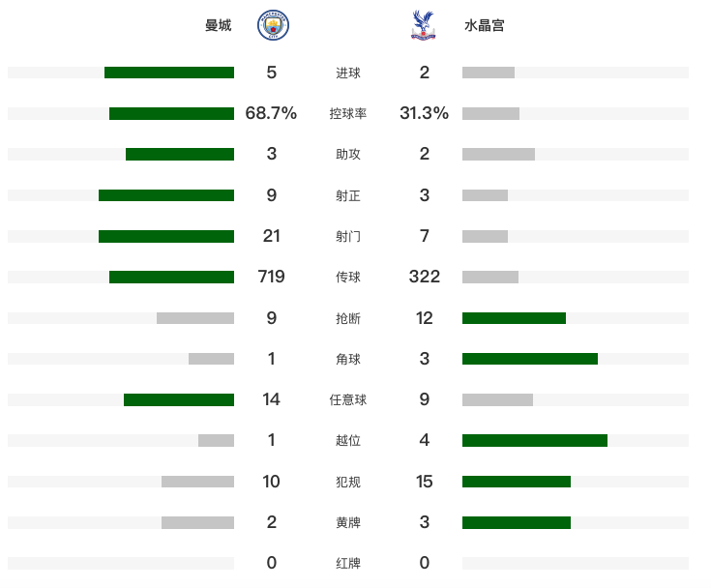Screen dimensions: 711x588
Task: Click the Crystal Palace club crest
Action: tap(424, 26)
